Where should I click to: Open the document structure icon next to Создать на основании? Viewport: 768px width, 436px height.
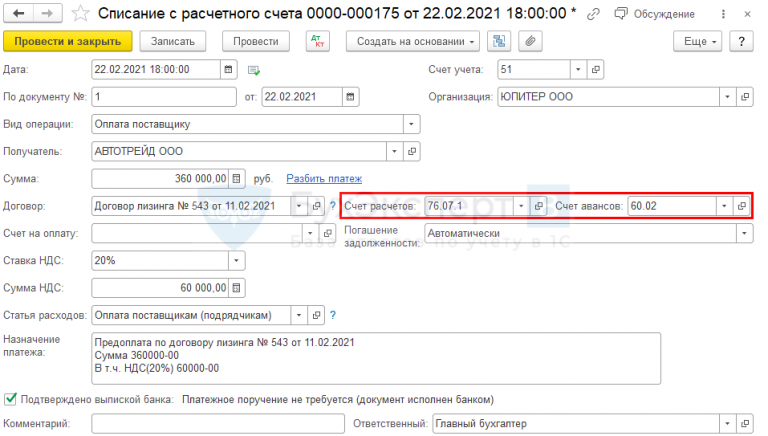point(499,41)
